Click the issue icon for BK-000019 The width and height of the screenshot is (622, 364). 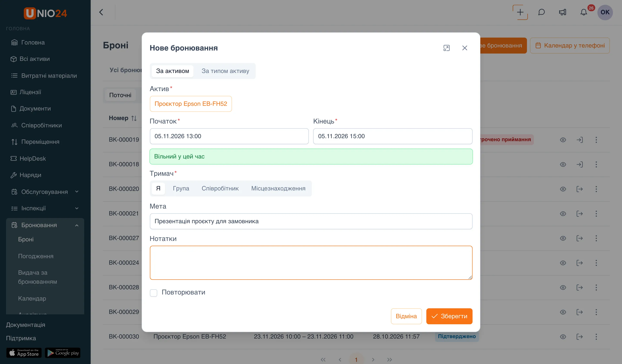point(579,140)
